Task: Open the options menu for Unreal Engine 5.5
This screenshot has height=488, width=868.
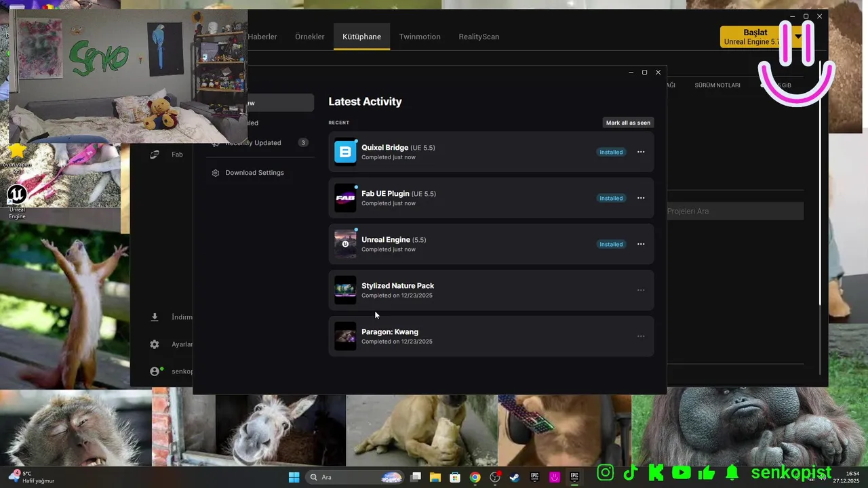Action: tap(641, 244)
